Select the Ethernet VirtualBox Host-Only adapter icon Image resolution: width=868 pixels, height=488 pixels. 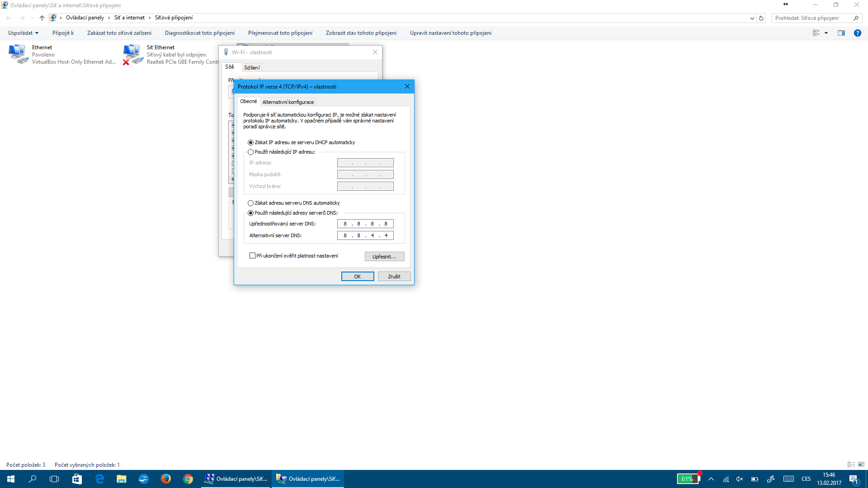pos(18,54)
